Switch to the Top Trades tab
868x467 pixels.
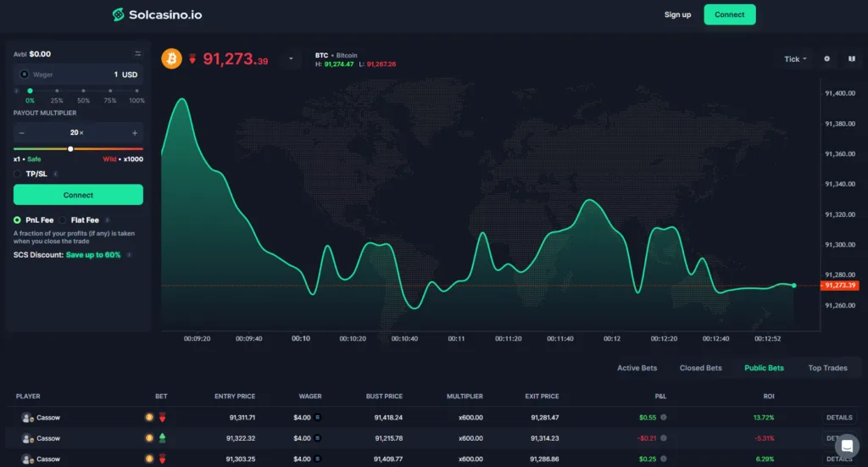827,368
